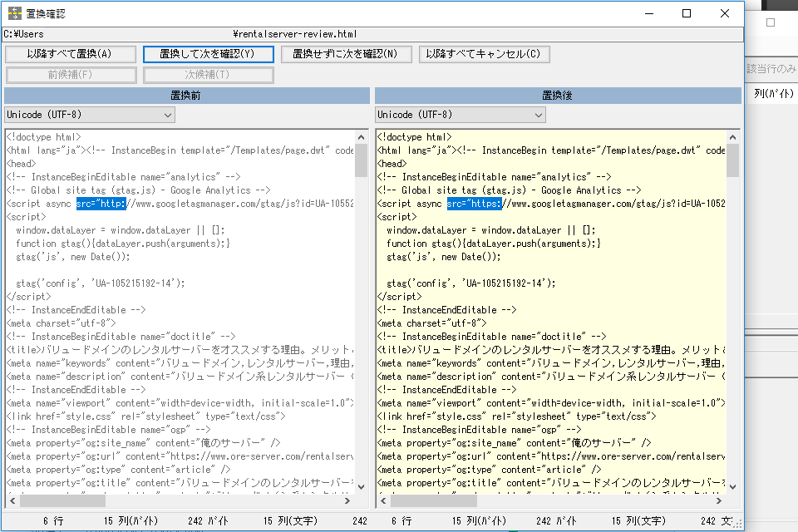The width and height of the screenshot is (798, 532).
Task: Click highlighted src="https: text in 置換後 pane
Action: pyautogui.click(x=475, y=204)
